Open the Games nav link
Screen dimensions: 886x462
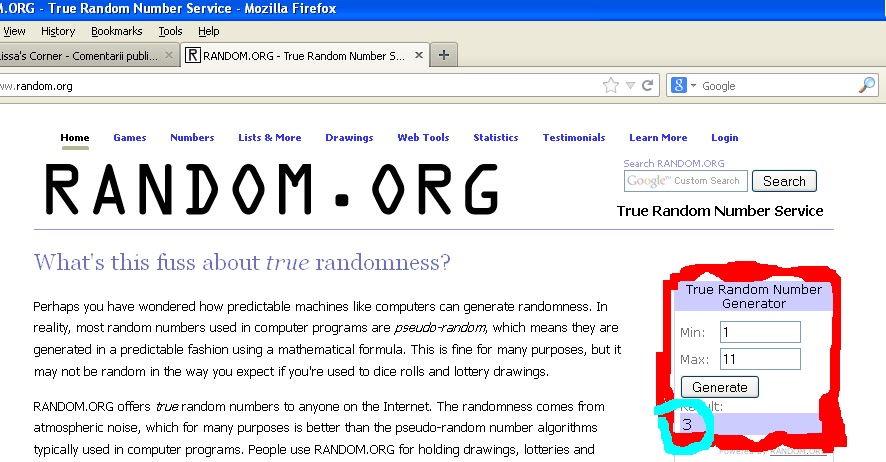click(129, 137)
